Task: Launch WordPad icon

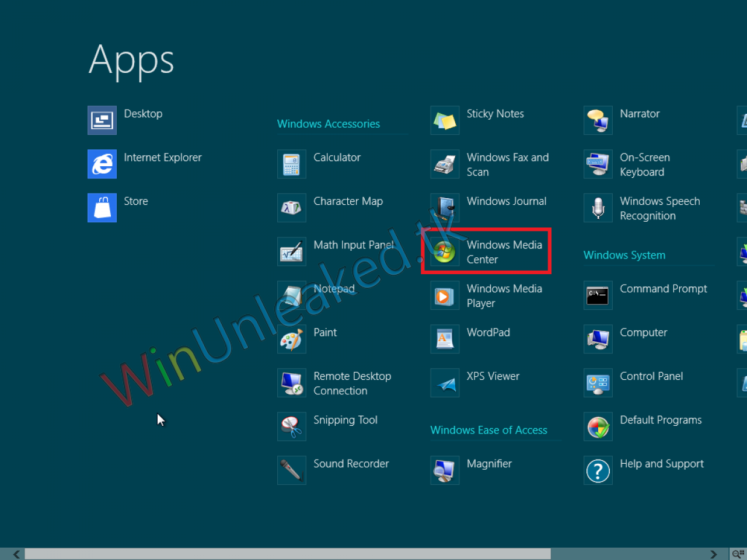Action: [445, 339]
